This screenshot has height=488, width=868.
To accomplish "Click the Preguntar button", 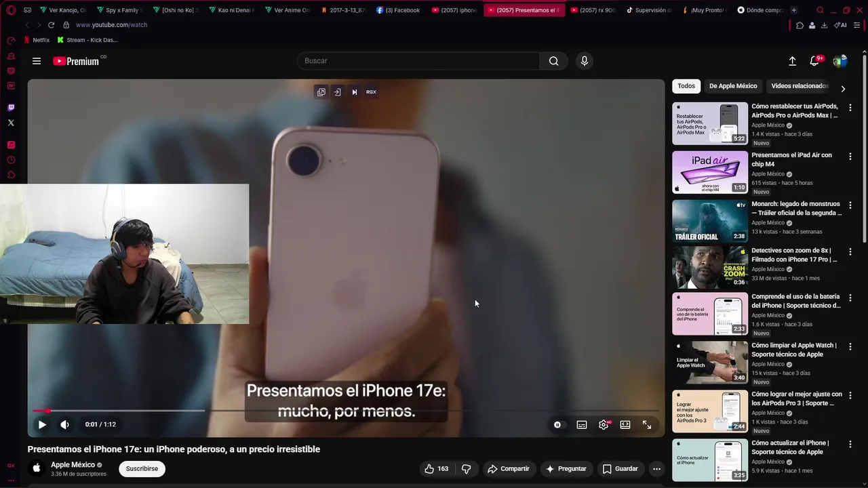I will [x=566, y=468].
